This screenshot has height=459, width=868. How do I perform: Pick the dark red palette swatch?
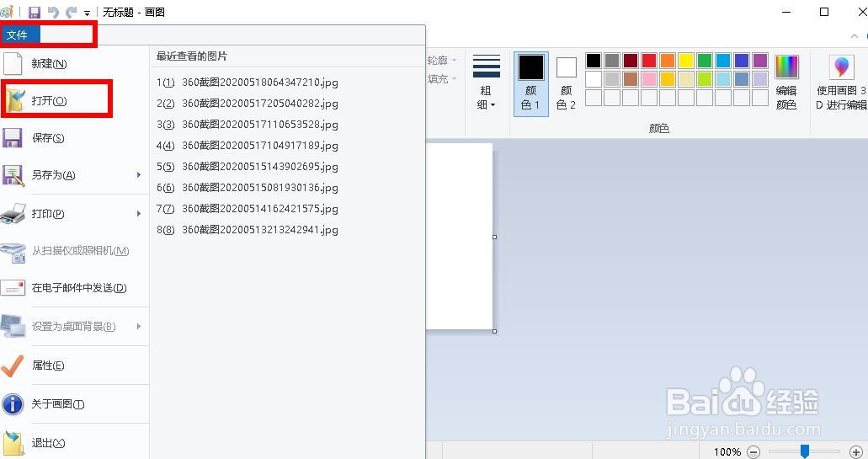631,61
